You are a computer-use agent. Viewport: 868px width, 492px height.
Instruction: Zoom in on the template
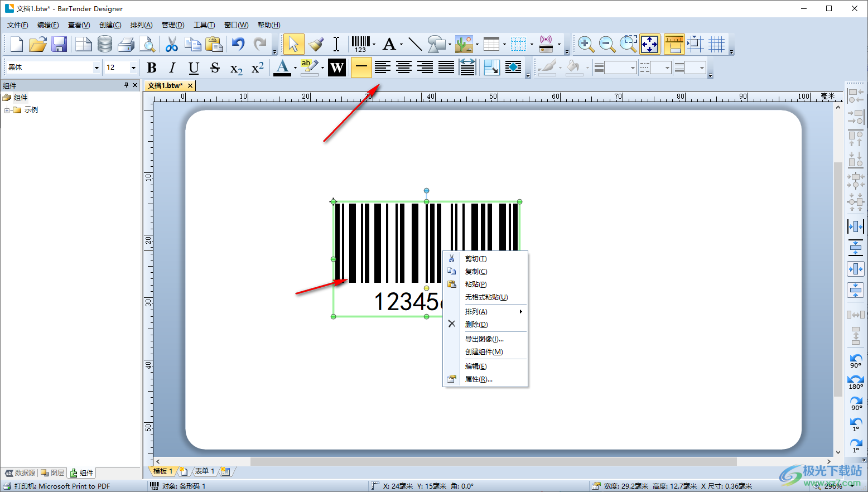(x=586, y=44)
